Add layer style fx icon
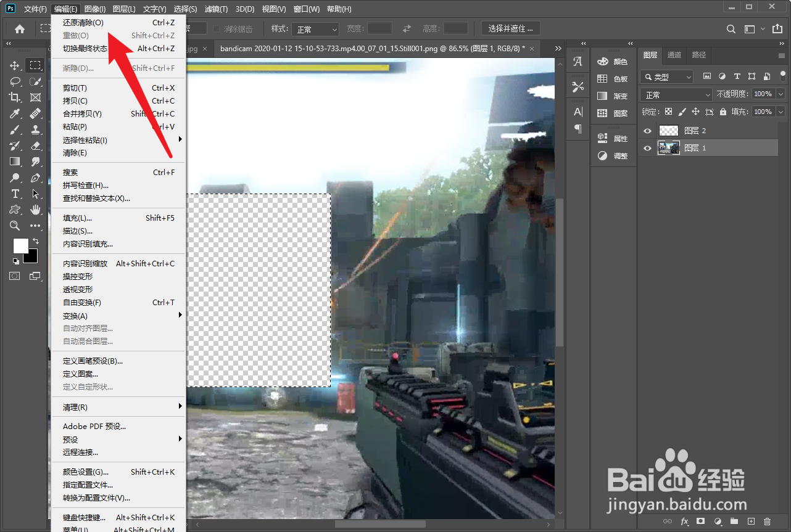Screen dimensions: 791x532 coord(684,522)
